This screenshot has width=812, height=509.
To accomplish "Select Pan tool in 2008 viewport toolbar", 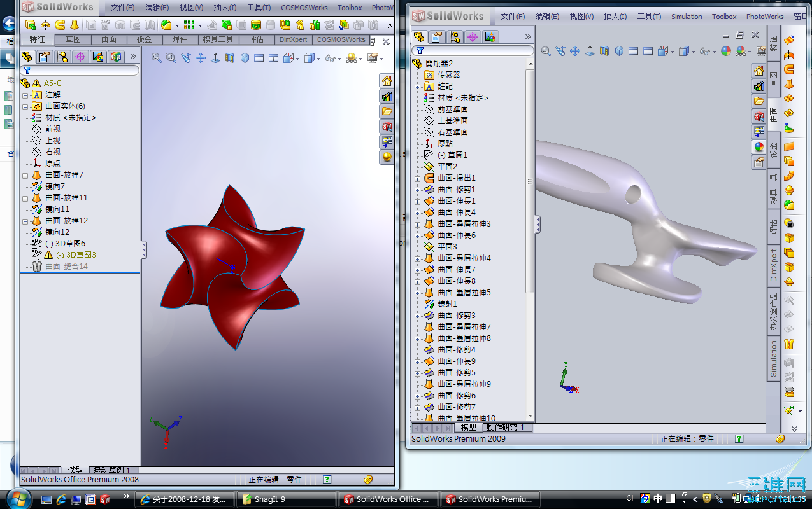I will click(201, 58).
